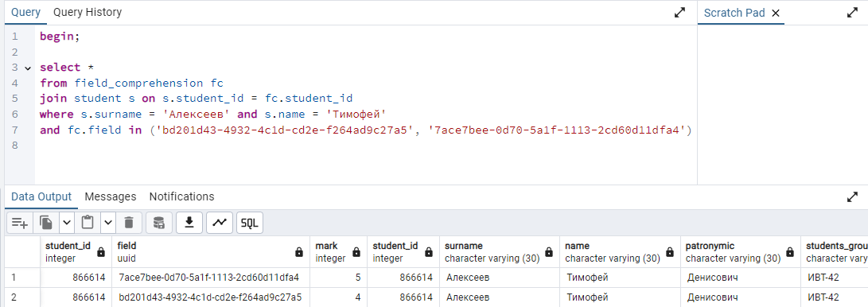Open the Notifications tab

click(181, 196)
